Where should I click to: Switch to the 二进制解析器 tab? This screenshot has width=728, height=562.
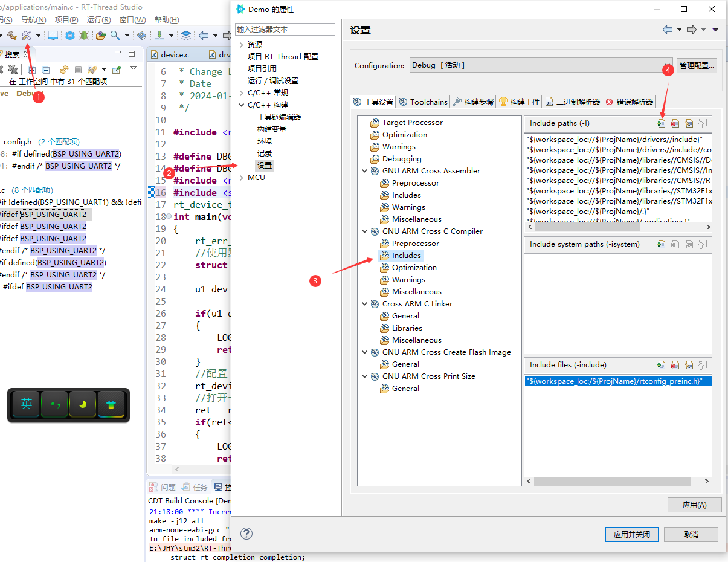click(x=573, y=102)
